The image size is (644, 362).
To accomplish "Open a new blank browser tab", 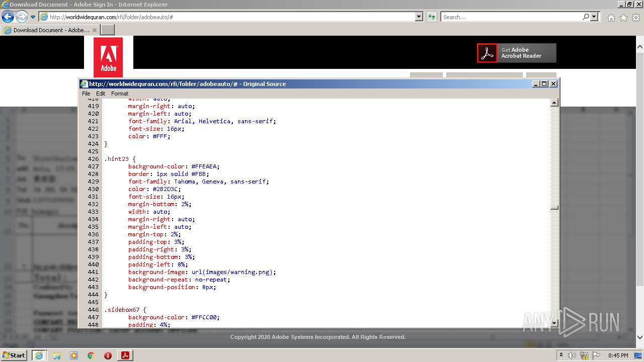I will pyautogui.click(x=108, y=30).
